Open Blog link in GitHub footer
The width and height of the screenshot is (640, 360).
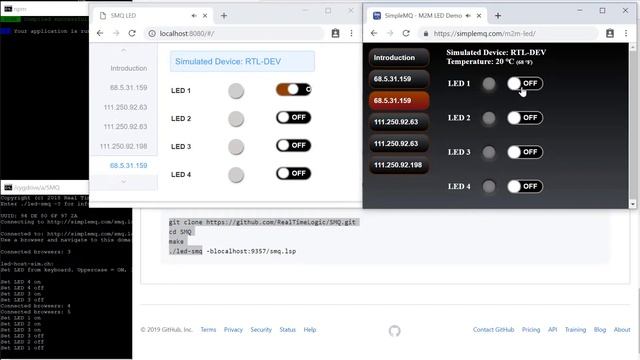coord(600,329)
